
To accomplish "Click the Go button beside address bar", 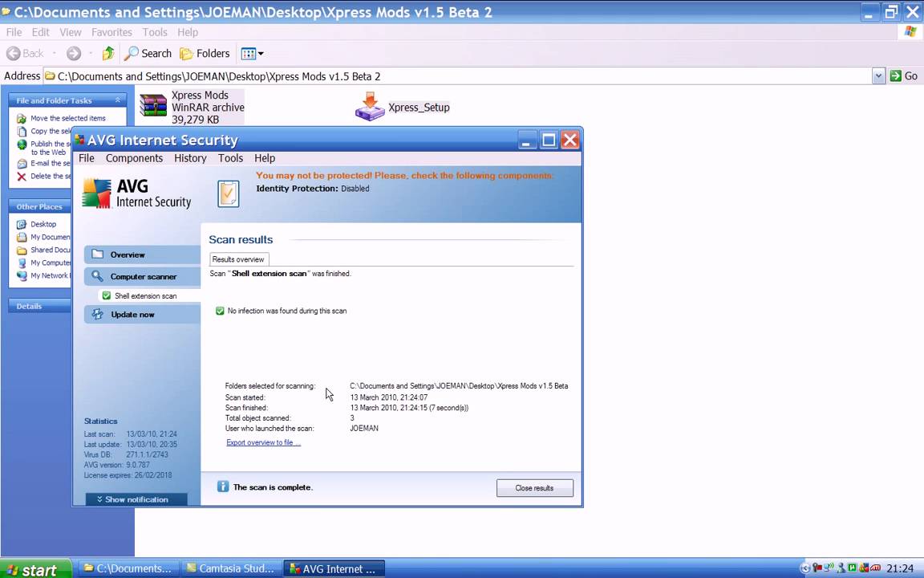I will [904, 76].
